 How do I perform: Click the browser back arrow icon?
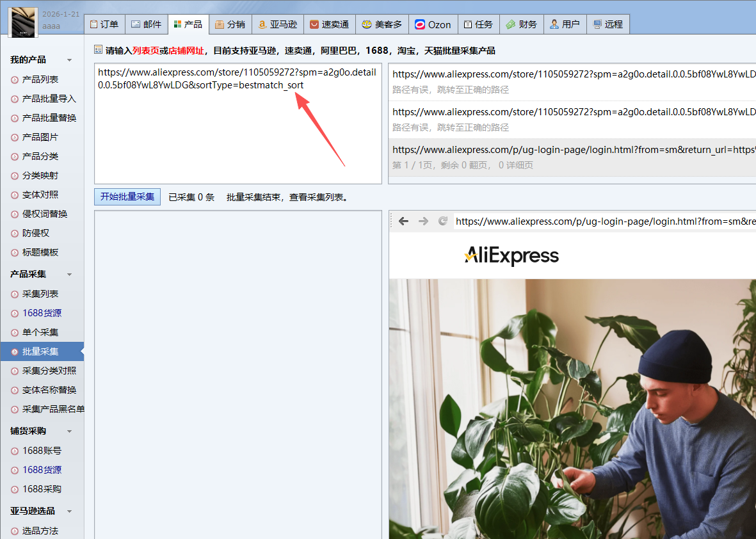[x=403, y=221]
